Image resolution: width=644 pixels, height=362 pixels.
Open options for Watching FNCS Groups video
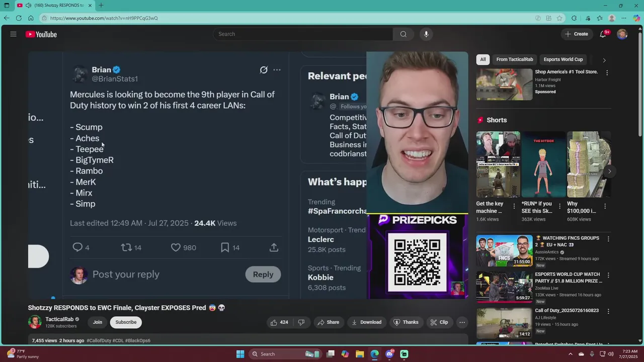tap(608, 239)
